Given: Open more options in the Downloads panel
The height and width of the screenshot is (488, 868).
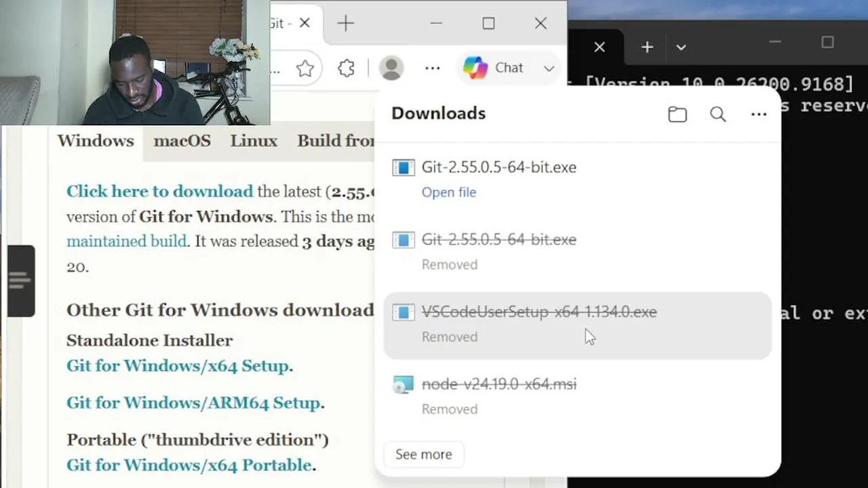Looking at the screenshot, I should coord(759,115).
